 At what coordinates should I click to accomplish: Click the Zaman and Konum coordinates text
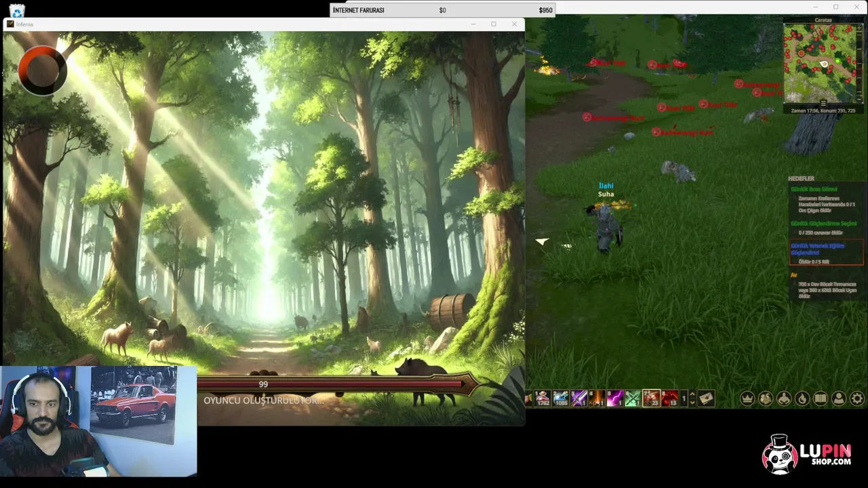823,110
